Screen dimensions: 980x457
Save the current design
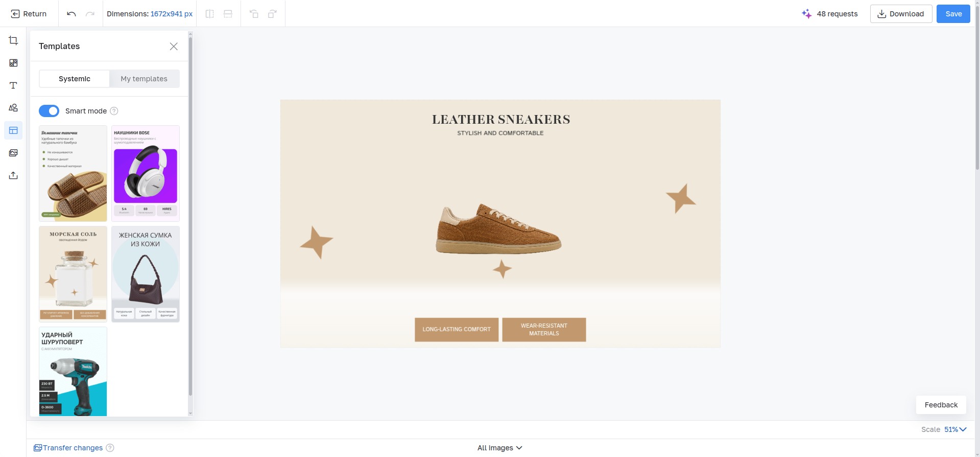pos(953,14)
